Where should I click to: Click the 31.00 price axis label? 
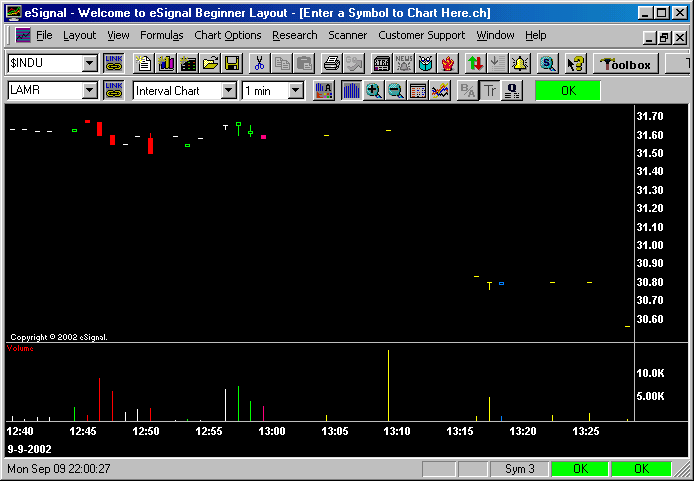coord(650,245)
